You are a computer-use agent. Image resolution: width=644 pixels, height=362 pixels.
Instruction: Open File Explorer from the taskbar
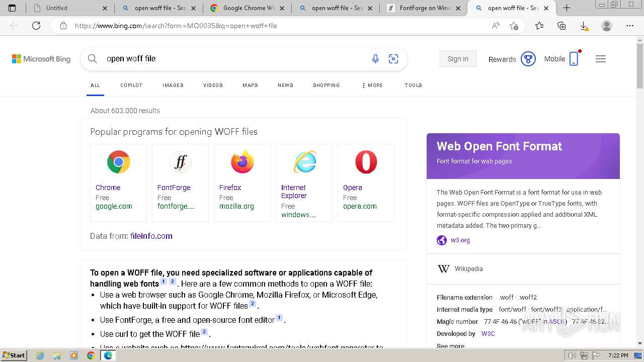[57, 355]
